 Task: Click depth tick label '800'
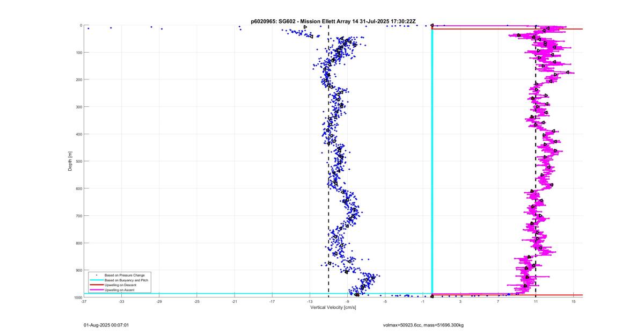78,243
